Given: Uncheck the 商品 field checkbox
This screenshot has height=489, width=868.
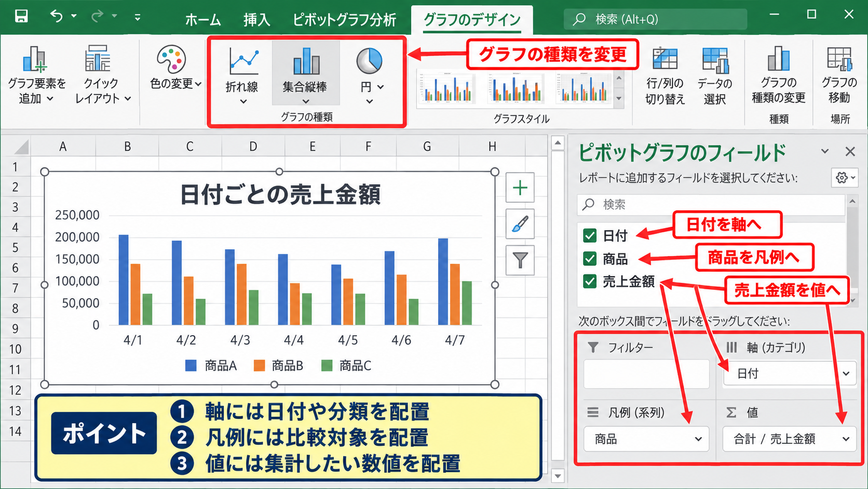Looking at the screenshot, I should [590, 258].
